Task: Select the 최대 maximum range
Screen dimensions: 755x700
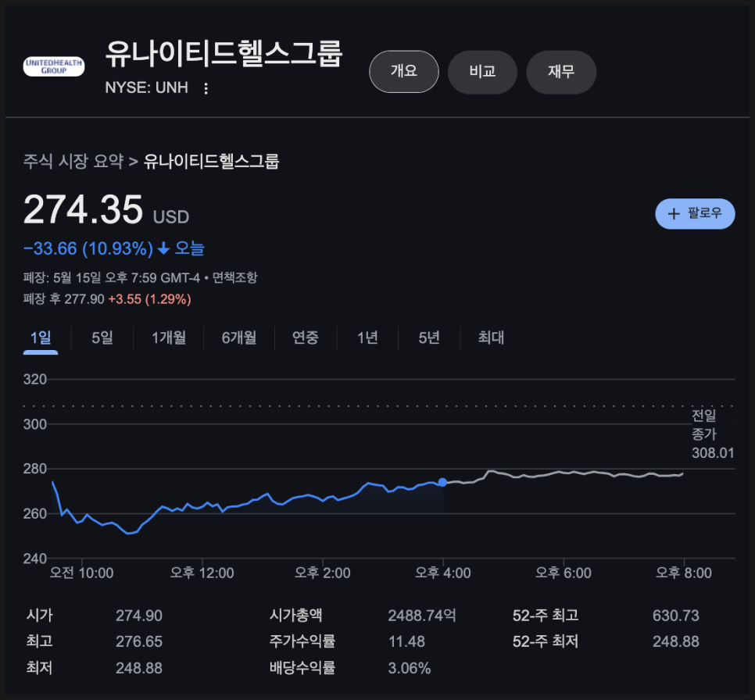Action: pyautogui.click(x=491, y=337)
